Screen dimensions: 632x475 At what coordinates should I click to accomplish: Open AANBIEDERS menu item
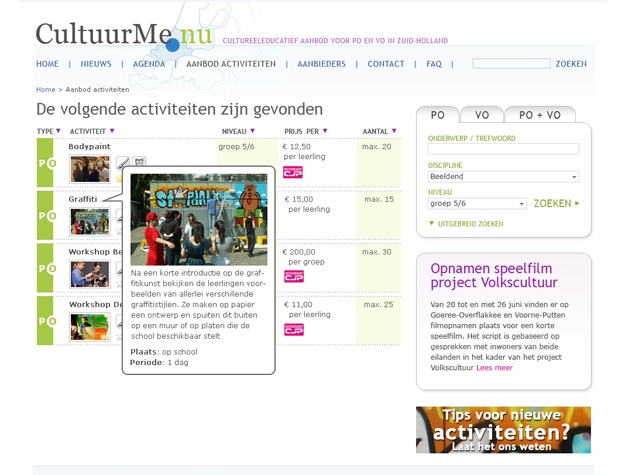321,64
